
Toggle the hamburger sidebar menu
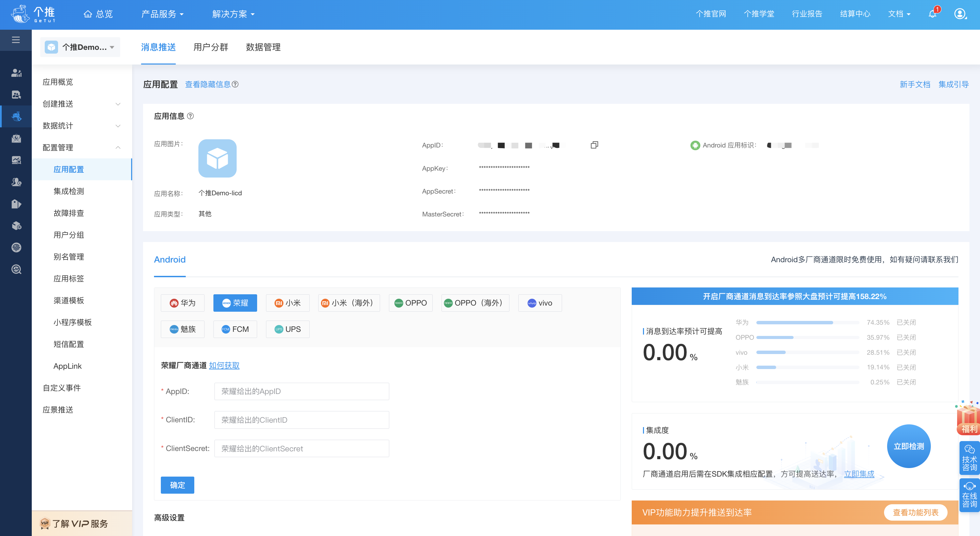(x=16, y=40)
